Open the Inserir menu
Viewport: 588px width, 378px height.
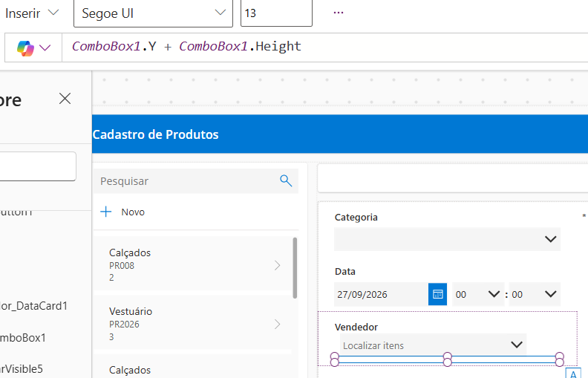32,13
